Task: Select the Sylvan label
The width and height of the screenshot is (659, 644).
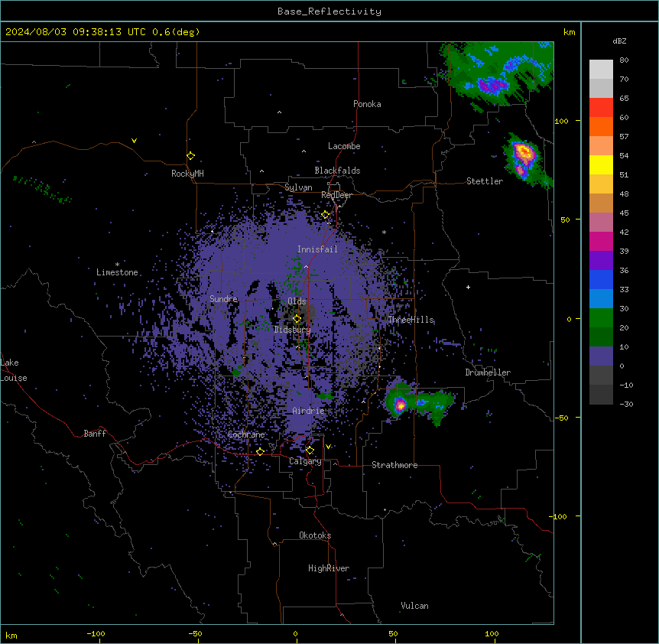Action: [298, 187]
